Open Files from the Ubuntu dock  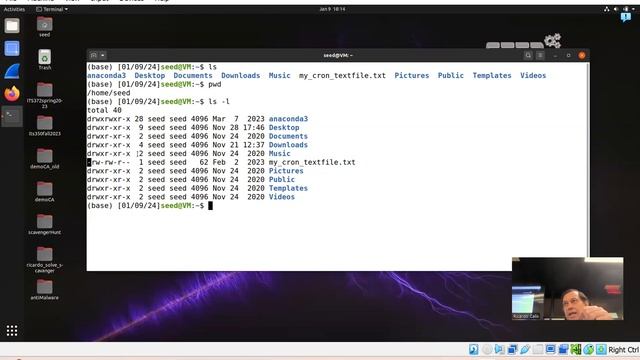click(12, 26)
